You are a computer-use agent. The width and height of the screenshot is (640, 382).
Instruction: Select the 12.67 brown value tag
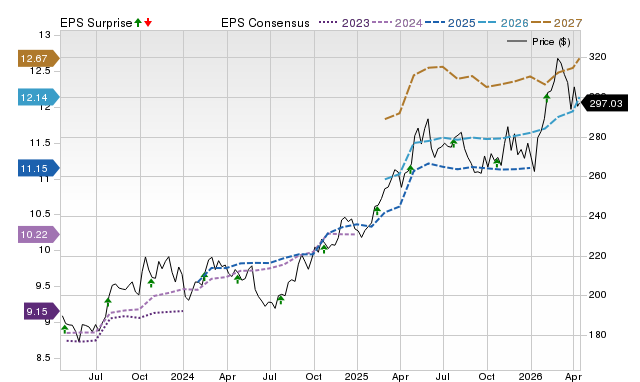[39, 58]
